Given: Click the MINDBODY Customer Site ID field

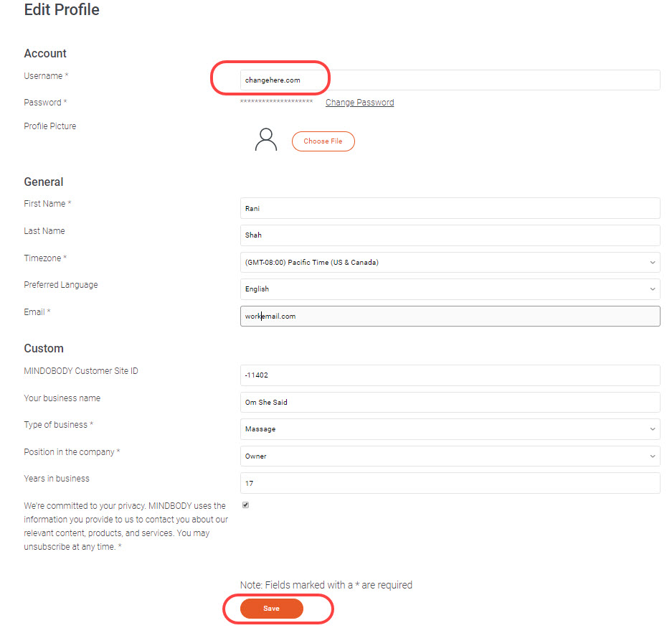Looking at the screenshot, I should [449, 375].
